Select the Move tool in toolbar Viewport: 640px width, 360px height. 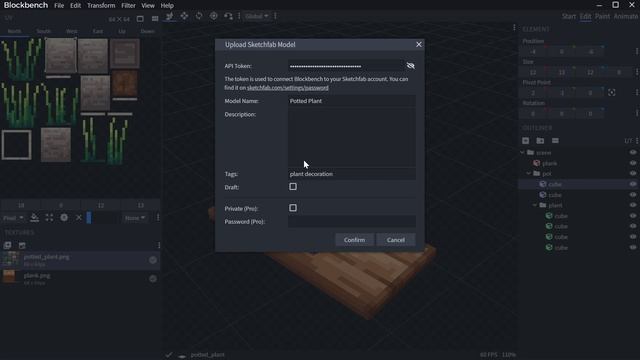(169, 16)
